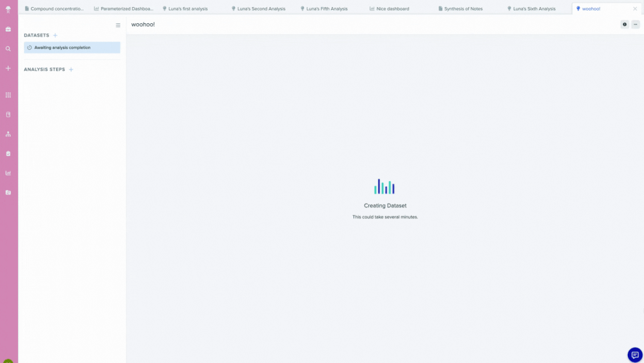The width and height of the screenshot is (644, 363).
Task: Open the three-dot more options button
Action: point(636,25)
